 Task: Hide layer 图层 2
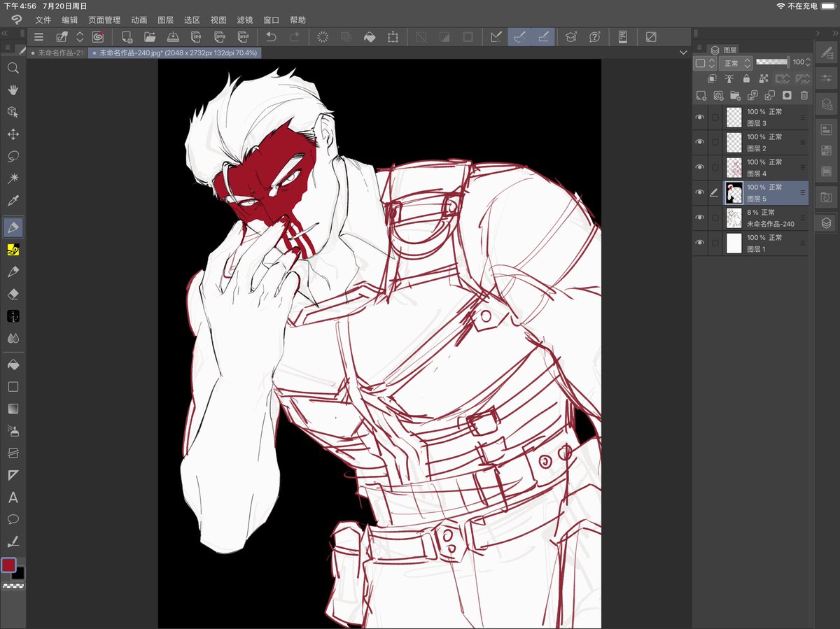(x=699, y=143)
